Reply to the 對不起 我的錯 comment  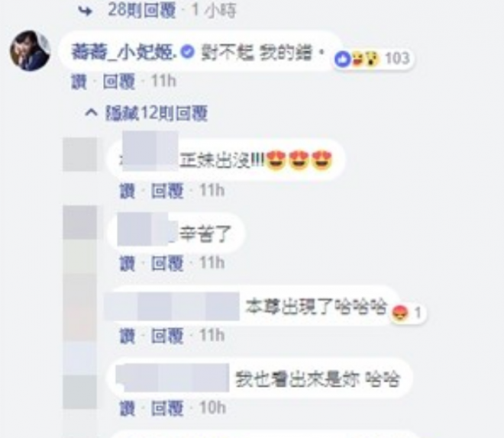point(118,81)
